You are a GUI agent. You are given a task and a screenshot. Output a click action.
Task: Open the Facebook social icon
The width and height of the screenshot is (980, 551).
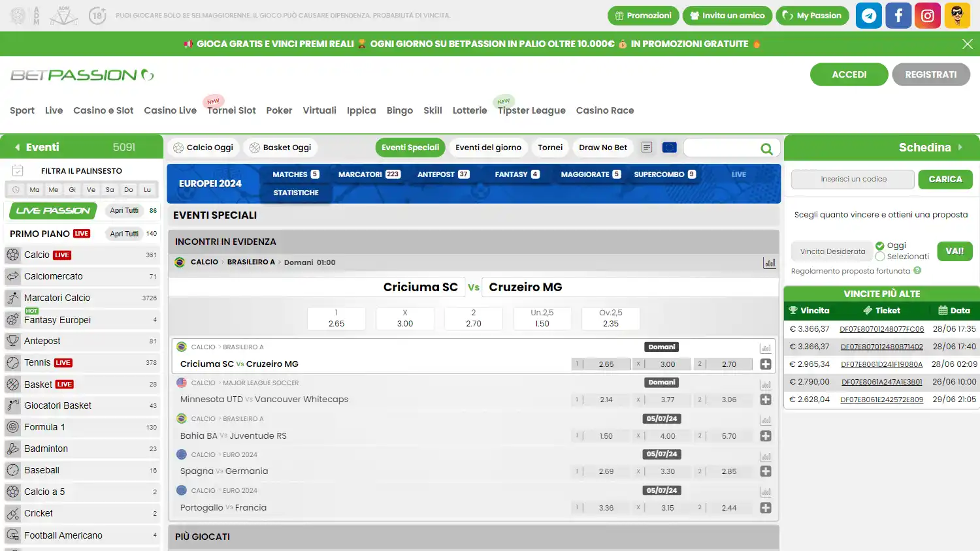(898, 16)
